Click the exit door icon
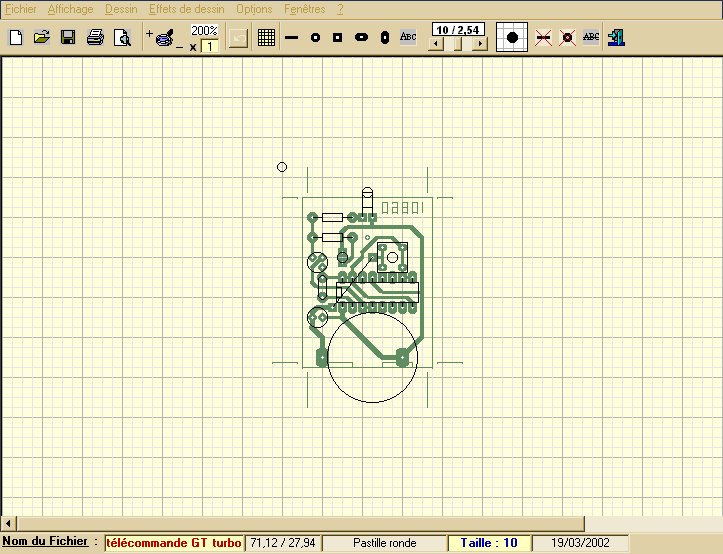This screenshot has width=723, height=554. pyautogui.click(x=616, y=38)
